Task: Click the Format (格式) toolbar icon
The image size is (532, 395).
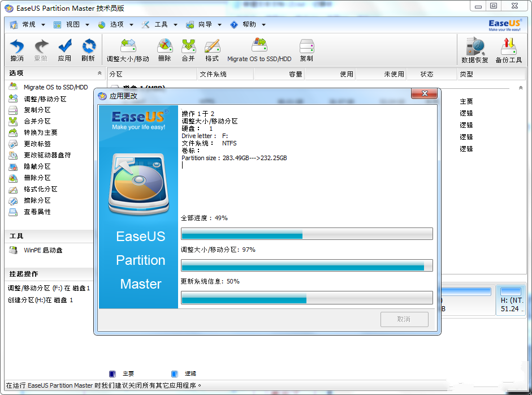Action: coord(212,50)
